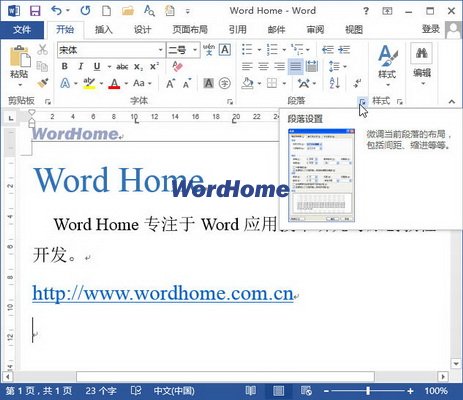
Task: Create a new blank document icon
Action: click(x=106, y=11)
